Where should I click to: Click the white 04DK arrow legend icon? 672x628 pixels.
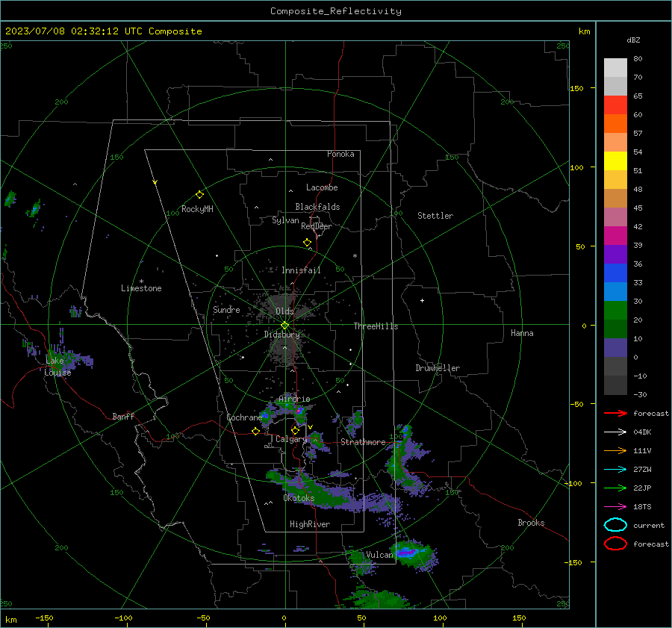click(615, 432)
